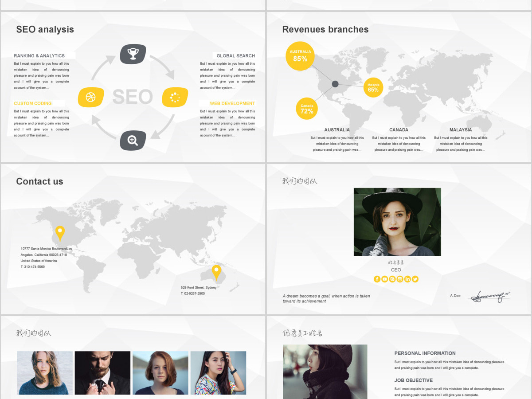Click the large gray 'SEO' center text
532x399 pixels.
[133, 97]
